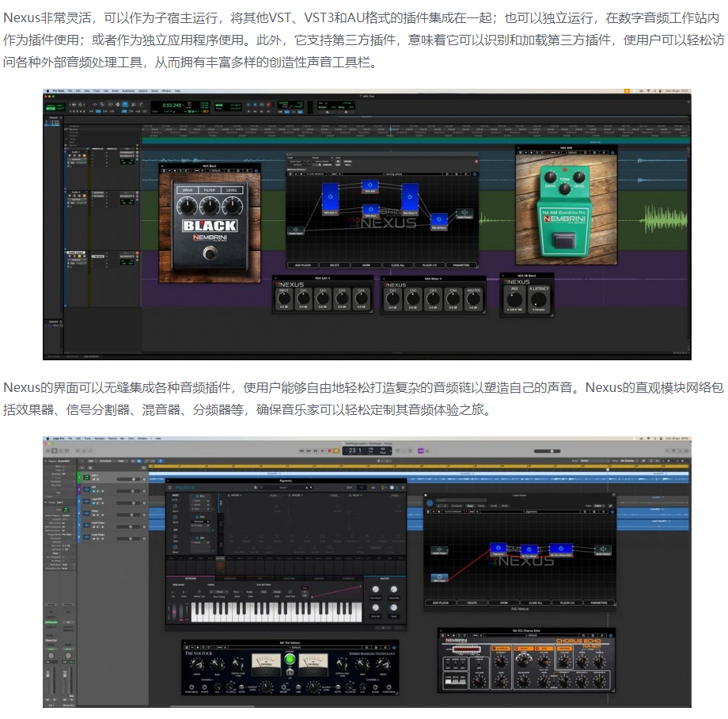
Task: Toggle the blue power button in Lead Clean window
Action: coord(430,503)
